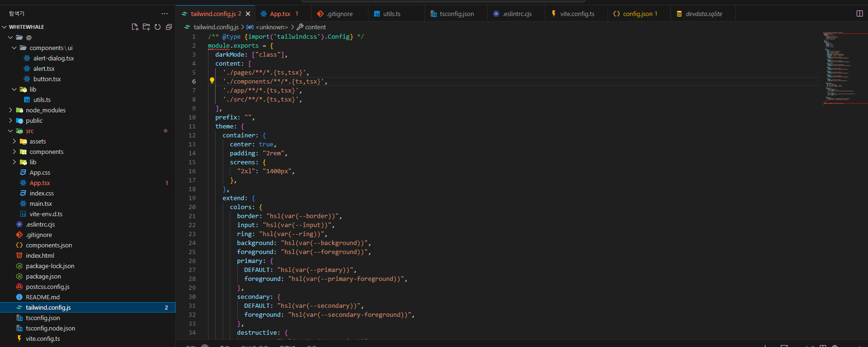Open alert.tsx from the file tree
The width and height of the screenshot is (868, 347).
88,68
